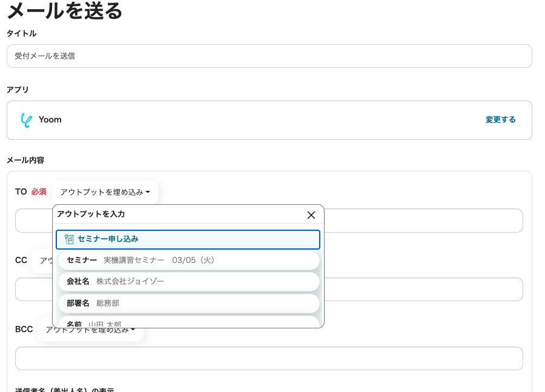Open the TO アウトプットを埋め込み dropdown
The image size is (545, 392).
(x=105, y=192)
